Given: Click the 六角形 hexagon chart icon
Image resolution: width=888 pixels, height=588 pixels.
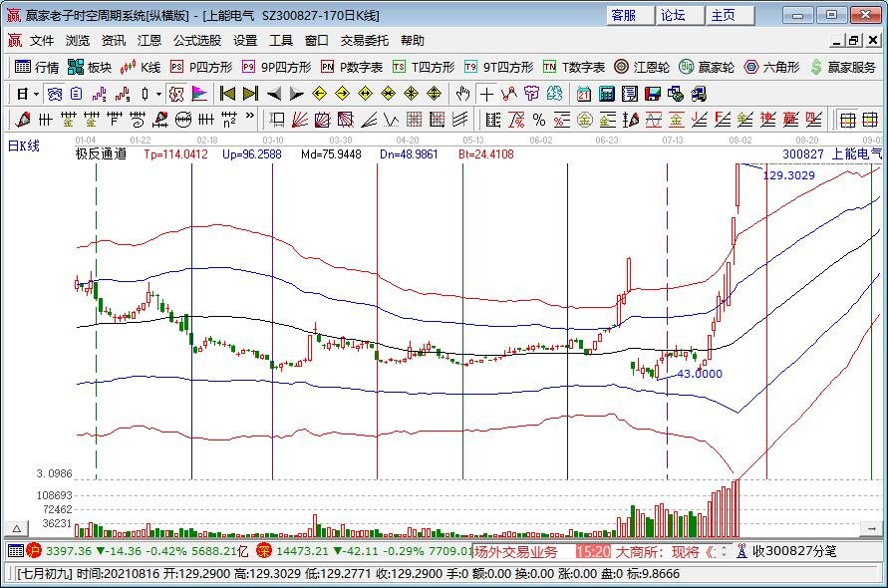Looking at the screenshot, I should coord(770,67).
